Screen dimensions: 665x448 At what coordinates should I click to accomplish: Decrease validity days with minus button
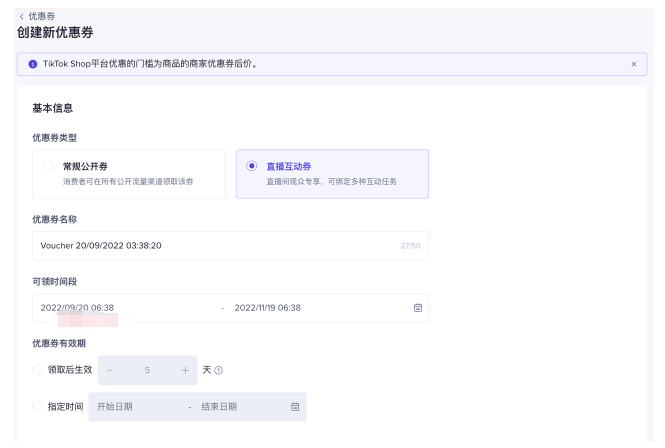110,370
